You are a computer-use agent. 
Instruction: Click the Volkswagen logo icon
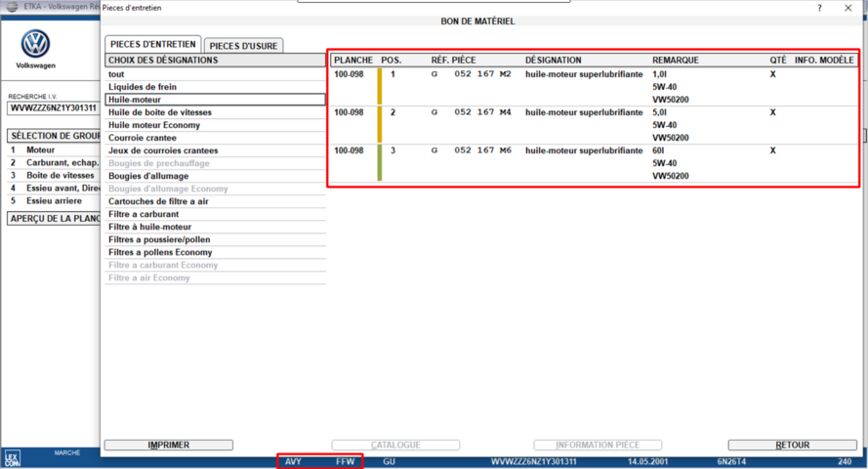coord(35,43)
